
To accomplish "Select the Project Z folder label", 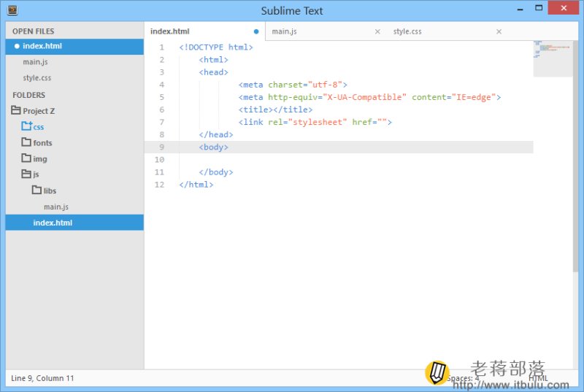I will 39,111.
